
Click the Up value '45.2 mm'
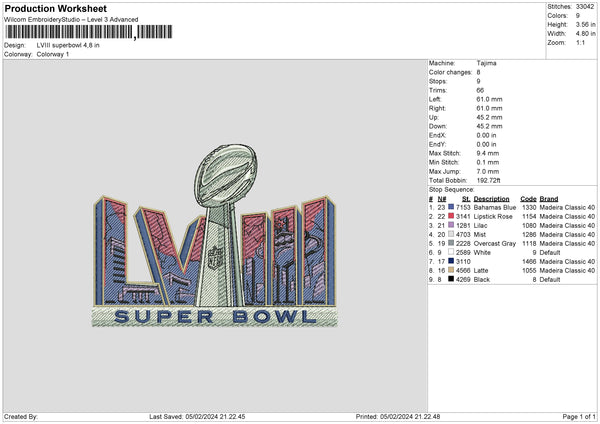pos(489,117)
